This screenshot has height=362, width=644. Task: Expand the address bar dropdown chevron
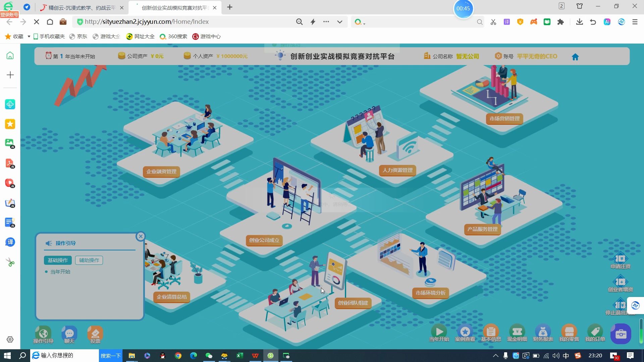(340, 22)
